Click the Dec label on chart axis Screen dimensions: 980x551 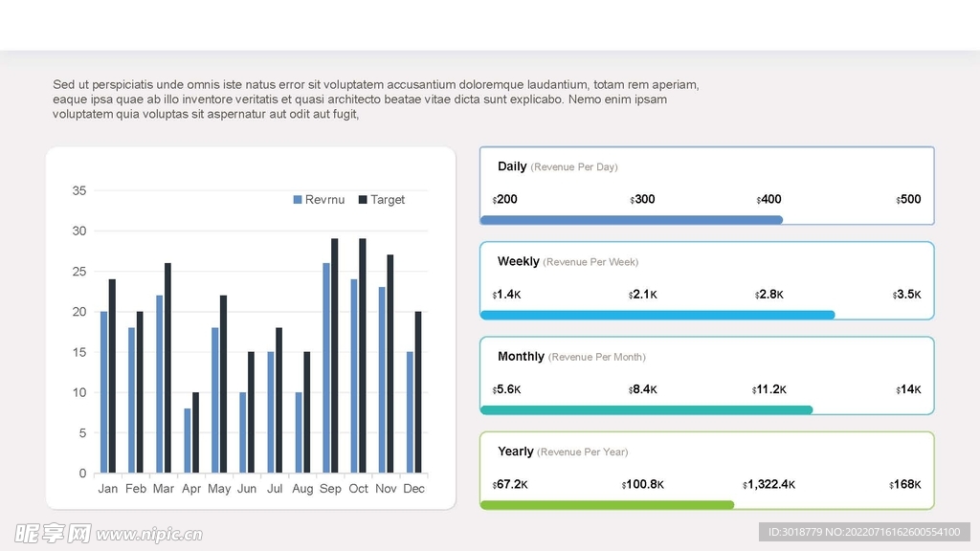tap(413, 489)
